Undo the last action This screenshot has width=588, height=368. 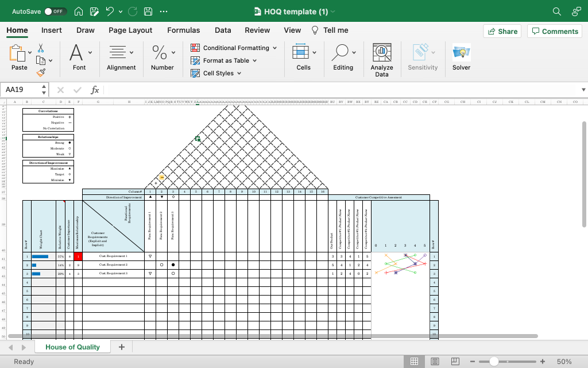click(110, 11)
